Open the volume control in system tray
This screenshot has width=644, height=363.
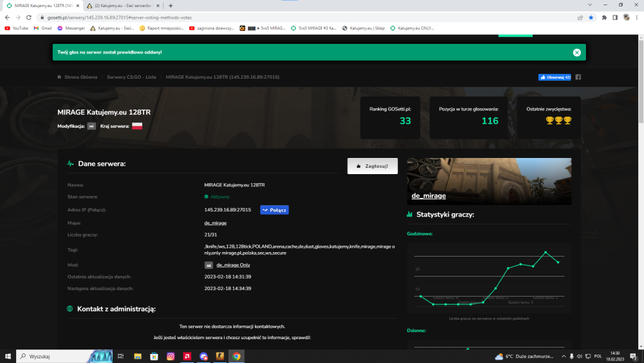[x=580, y=357]
